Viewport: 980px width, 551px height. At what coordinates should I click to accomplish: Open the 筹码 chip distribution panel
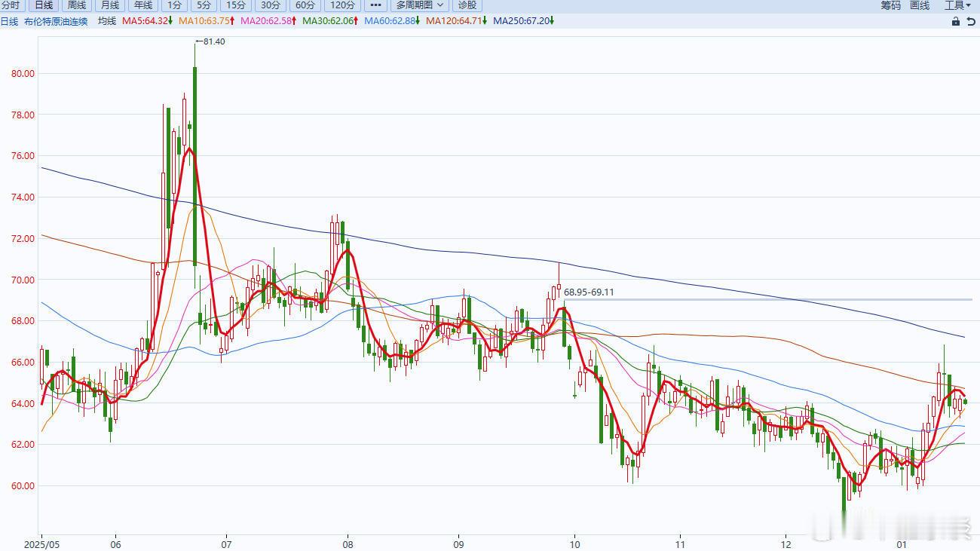click(x=890, y=5)
